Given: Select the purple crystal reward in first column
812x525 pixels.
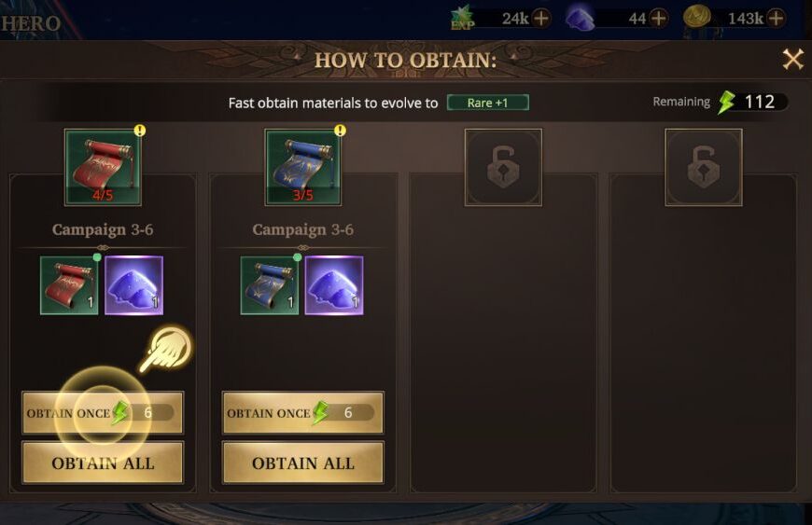Looking at the screenshot, I should (x=133, y=285).
